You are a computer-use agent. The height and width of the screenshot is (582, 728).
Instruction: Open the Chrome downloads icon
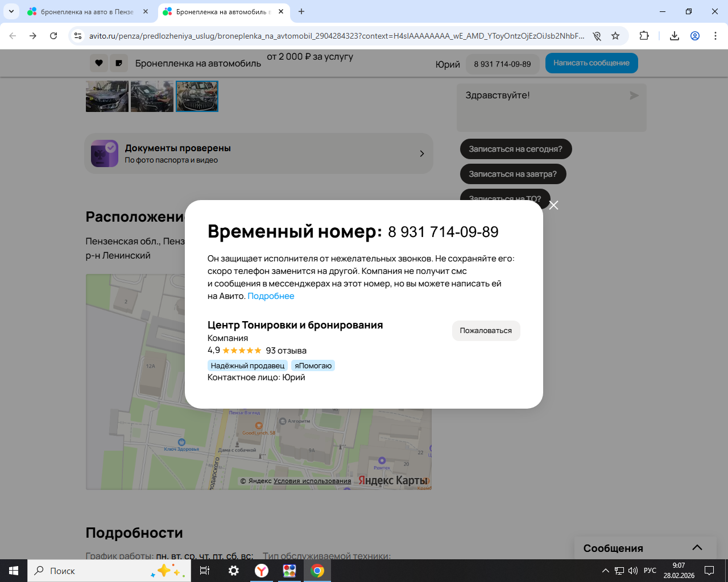pyautogui.click(x=675, y=36)
